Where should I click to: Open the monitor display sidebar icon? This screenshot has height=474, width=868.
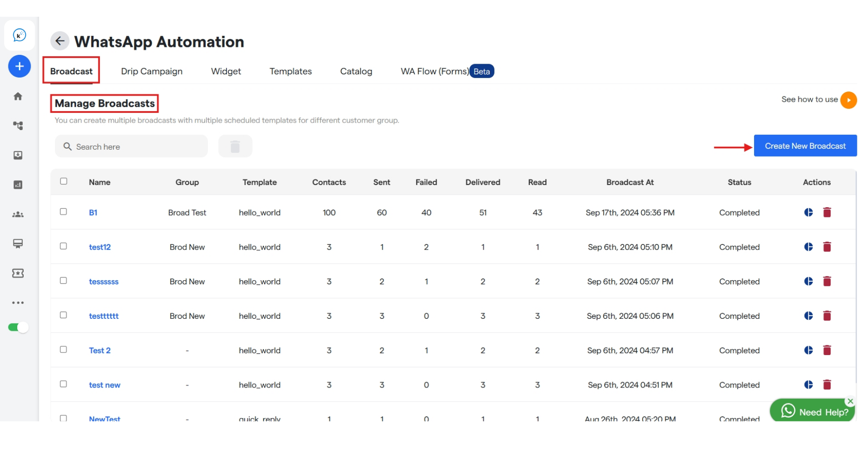click(x=18, y=244)
